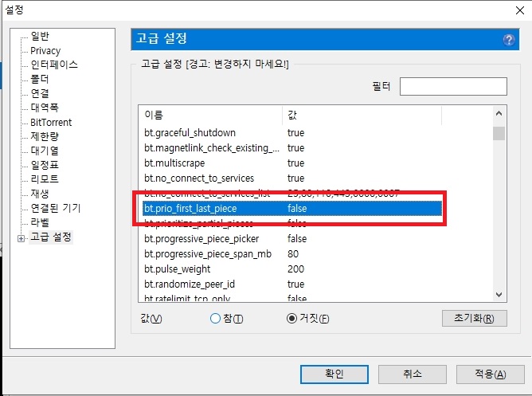Sort by the 이름 column header
The image size is (532, 396).
[210, 115]
